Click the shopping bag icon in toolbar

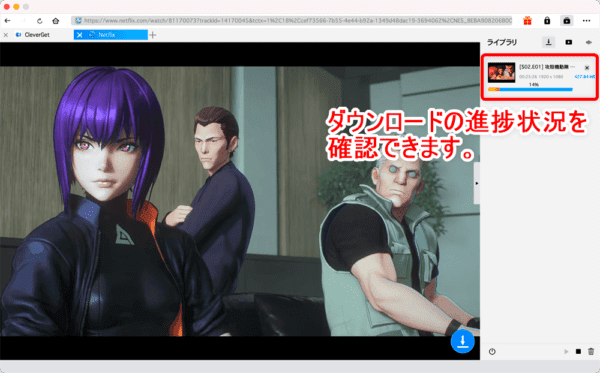(567, 21)
